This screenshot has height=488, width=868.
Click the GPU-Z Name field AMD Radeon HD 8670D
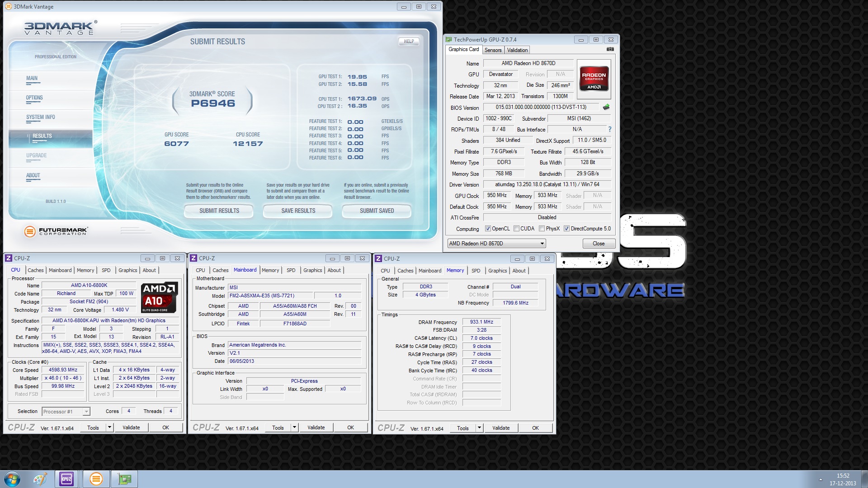528,63
